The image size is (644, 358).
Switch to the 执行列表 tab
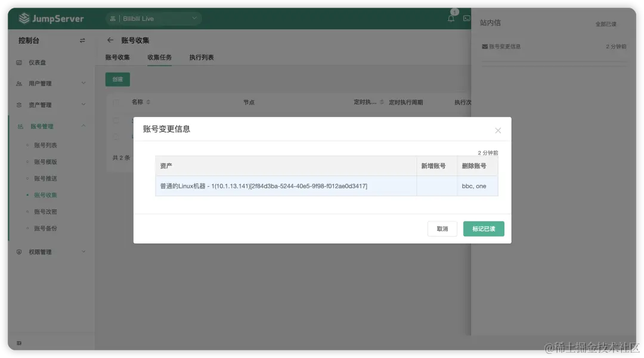(202, 57)
